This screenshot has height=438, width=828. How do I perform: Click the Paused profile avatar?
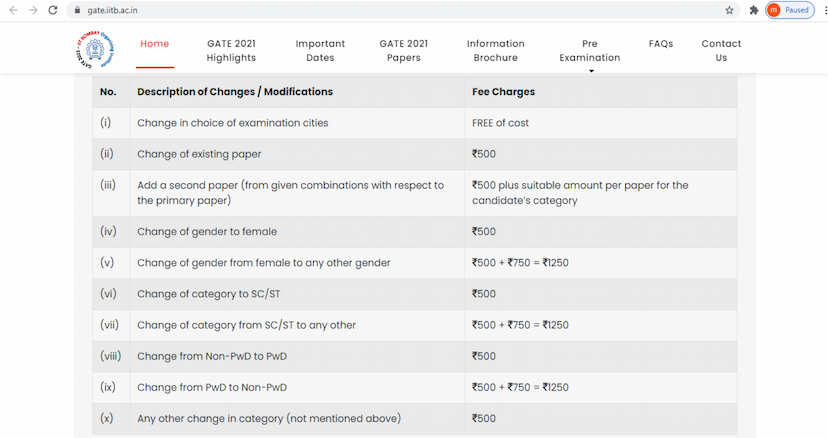(789, 10)
